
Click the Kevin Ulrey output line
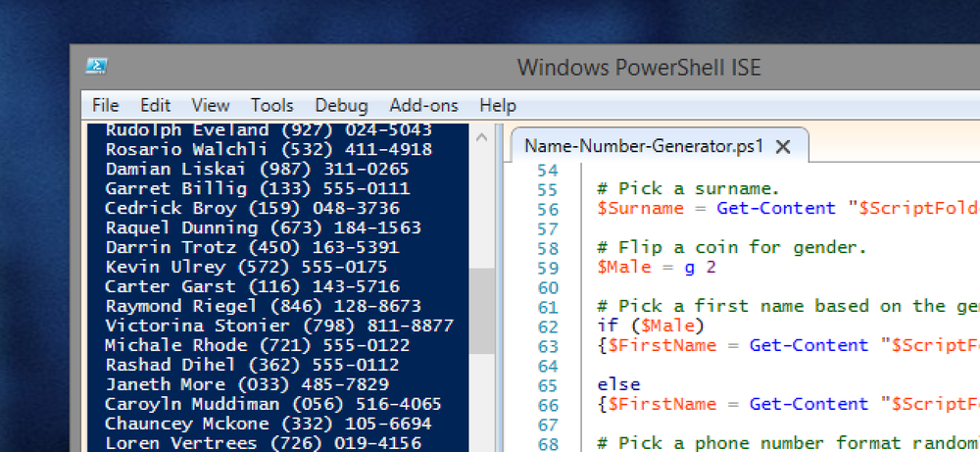pyautogui.click(x=246, y=267)
